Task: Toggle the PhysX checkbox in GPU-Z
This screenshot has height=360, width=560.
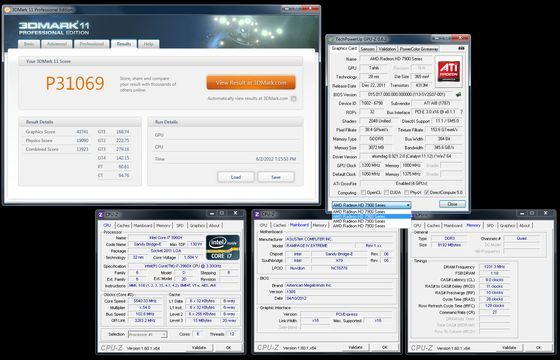Action: click(407, 192)
